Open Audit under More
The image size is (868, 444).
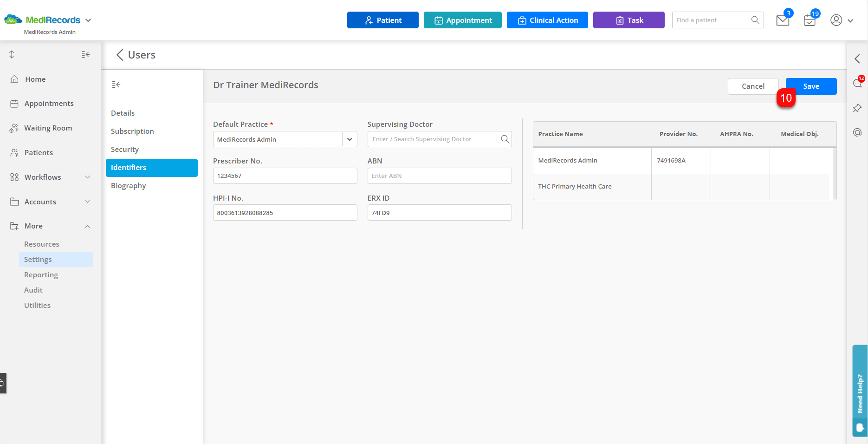pyautogui.click(x=33, y=290)
